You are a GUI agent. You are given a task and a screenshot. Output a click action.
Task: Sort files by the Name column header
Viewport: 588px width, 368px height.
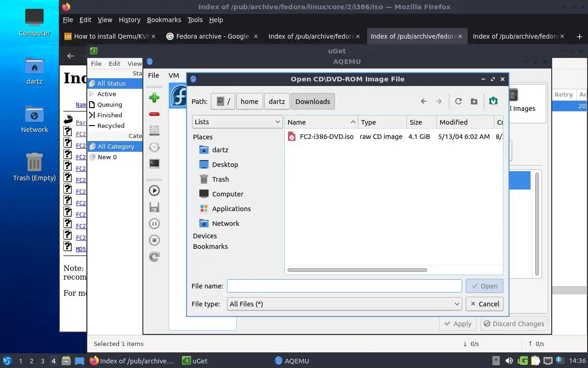click(x=321, y=122)
